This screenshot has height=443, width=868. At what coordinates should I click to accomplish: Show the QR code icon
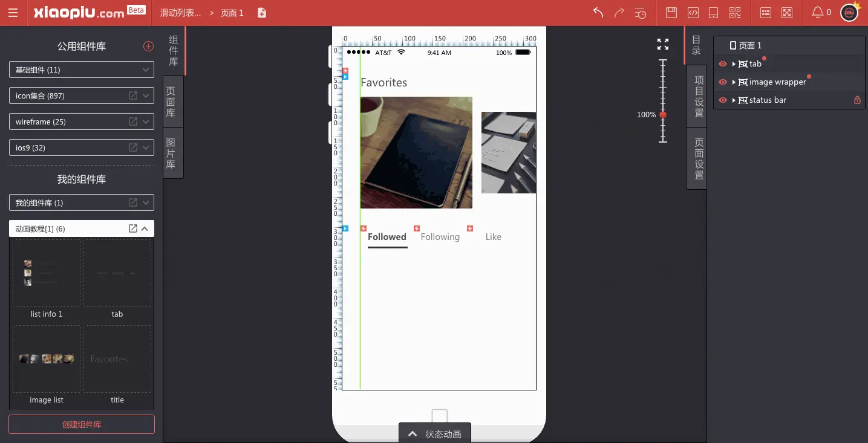point(735,13)
